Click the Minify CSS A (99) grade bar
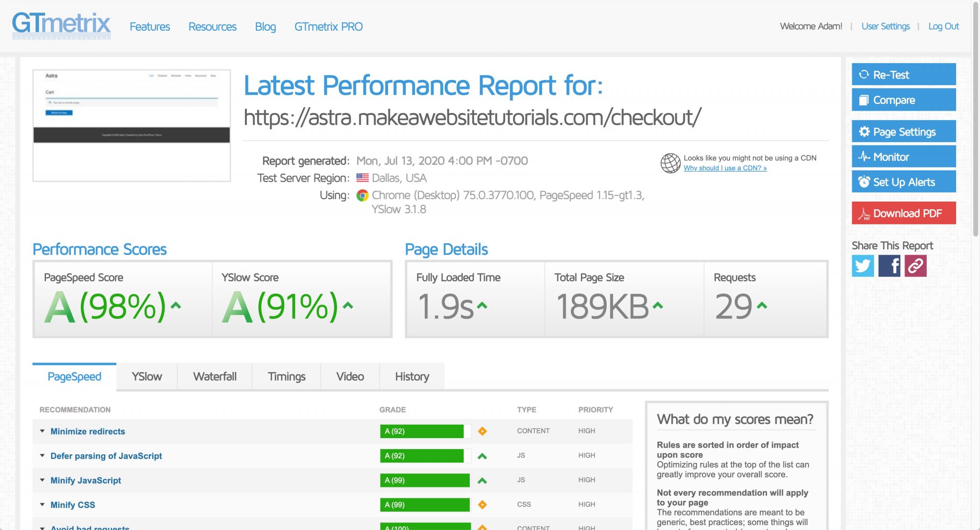 425,505
